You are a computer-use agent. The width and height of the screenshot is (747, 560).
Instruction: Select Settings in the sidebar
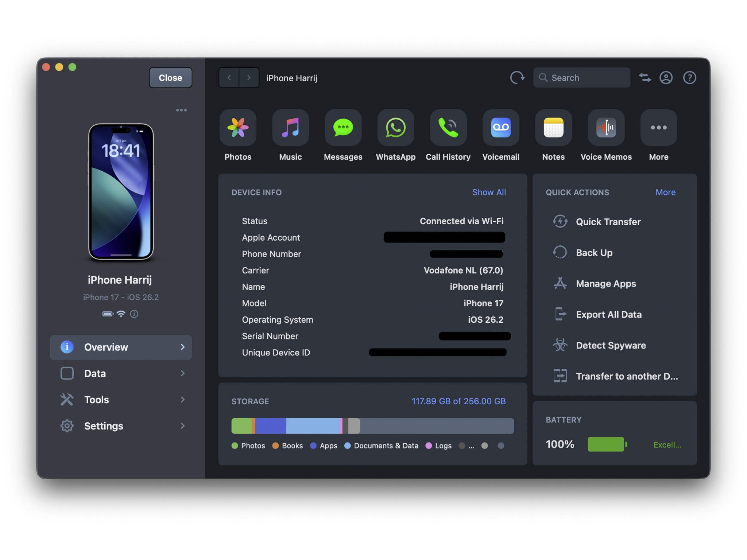(121, 426)
